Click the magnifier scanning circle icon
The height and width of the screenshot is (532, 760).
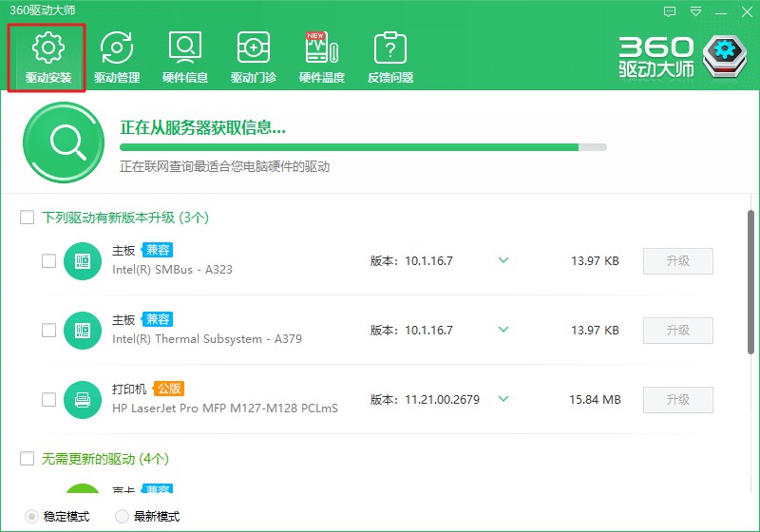tap(64, 142)
